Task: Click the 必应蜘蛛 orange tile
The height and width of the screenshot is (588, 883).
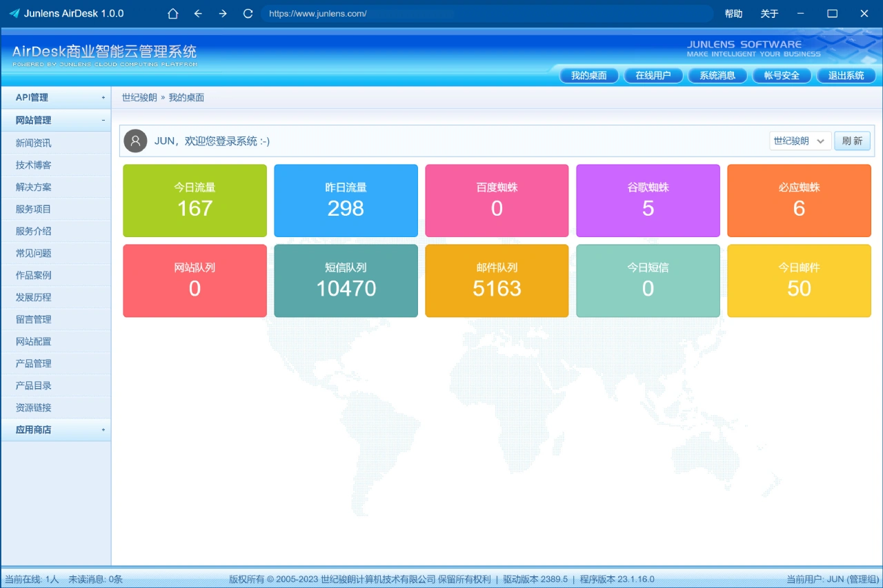Action: coord(799,201)
